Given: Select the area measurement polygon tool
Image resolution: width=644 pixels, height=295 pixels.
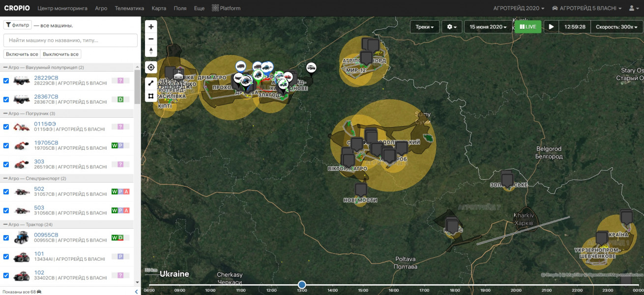Looking at the screenshot, I should coord(151,96).
